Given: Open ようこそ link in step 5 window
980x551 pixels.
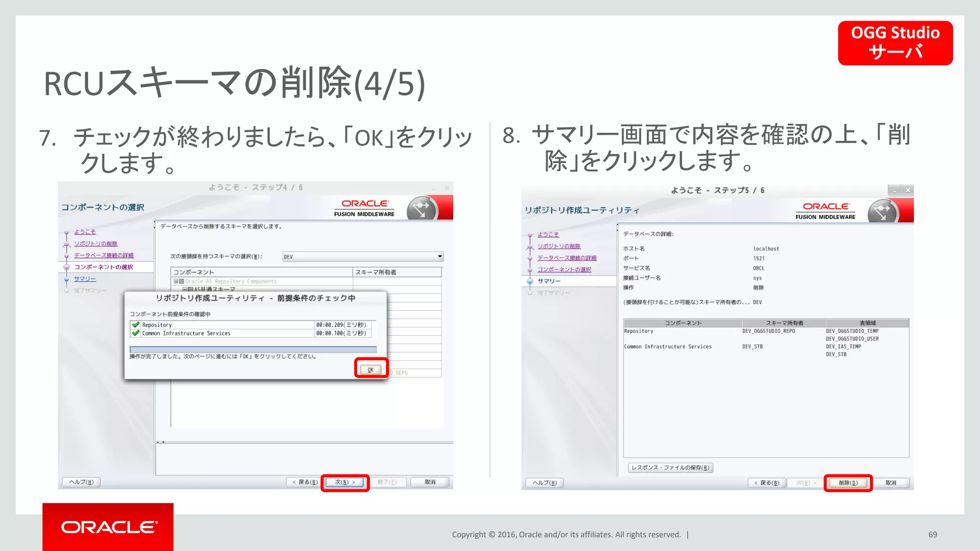Looking at the screenshot, I should click(548, 234).
